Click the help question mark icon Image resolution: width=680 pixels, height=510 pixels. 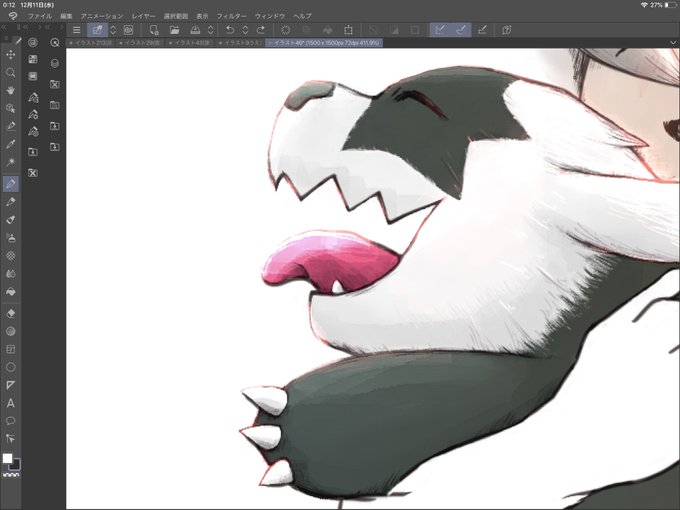(x=507, y=30)
